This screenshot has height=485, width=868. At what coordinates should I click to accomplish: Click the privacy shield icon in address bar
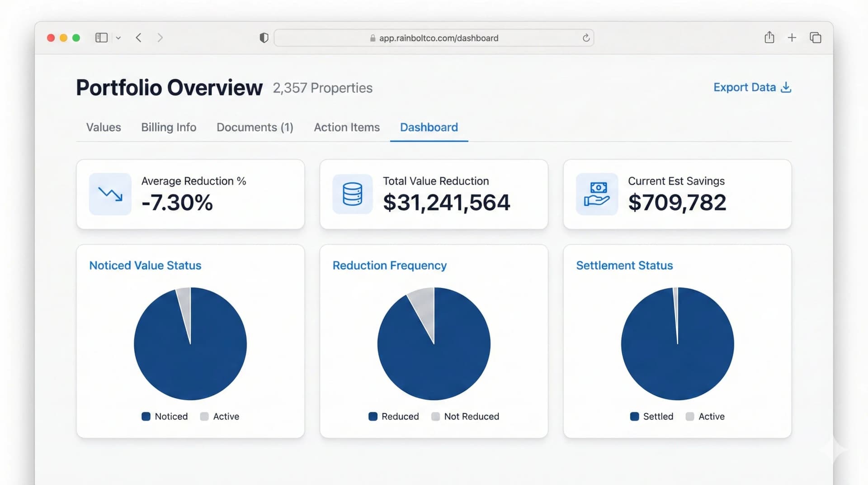263,38
